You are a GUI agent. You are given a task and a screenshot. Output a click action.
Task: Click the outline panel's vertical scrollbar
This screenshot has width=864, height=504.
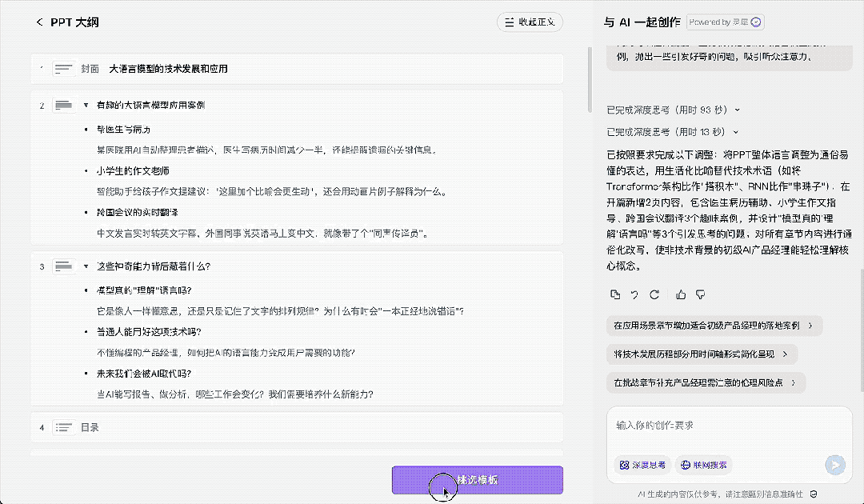point(589,80)
